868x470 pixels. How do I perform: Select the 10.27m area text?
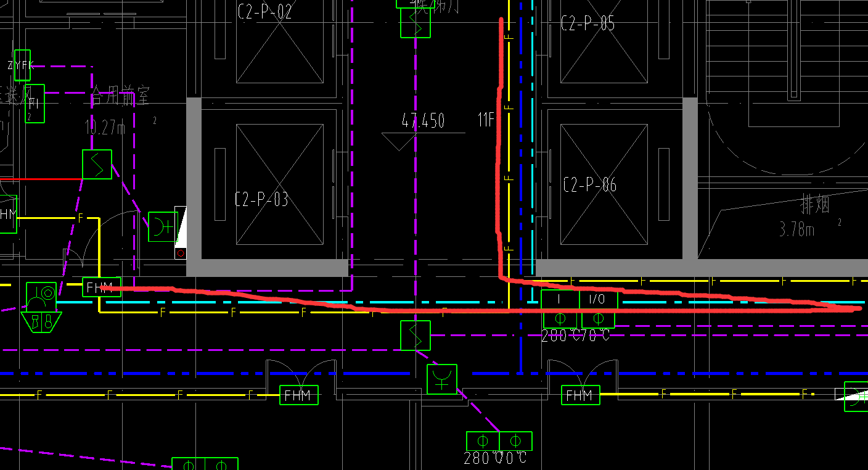click(x=105, y=128)
